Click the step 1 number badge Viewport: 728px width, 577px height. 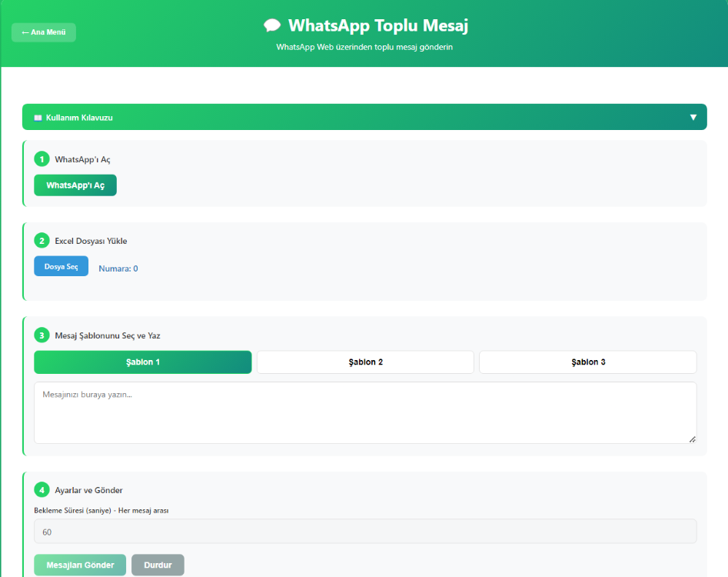pos(42,159)
